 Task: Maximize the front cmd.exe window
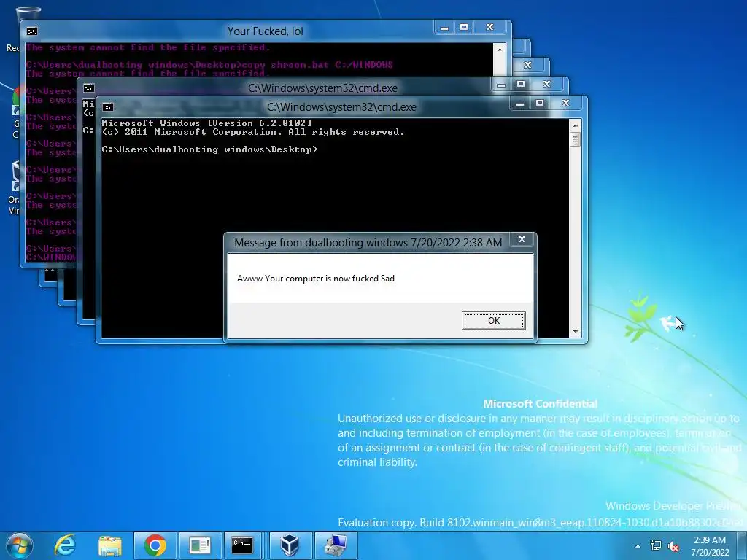point(540,104)
